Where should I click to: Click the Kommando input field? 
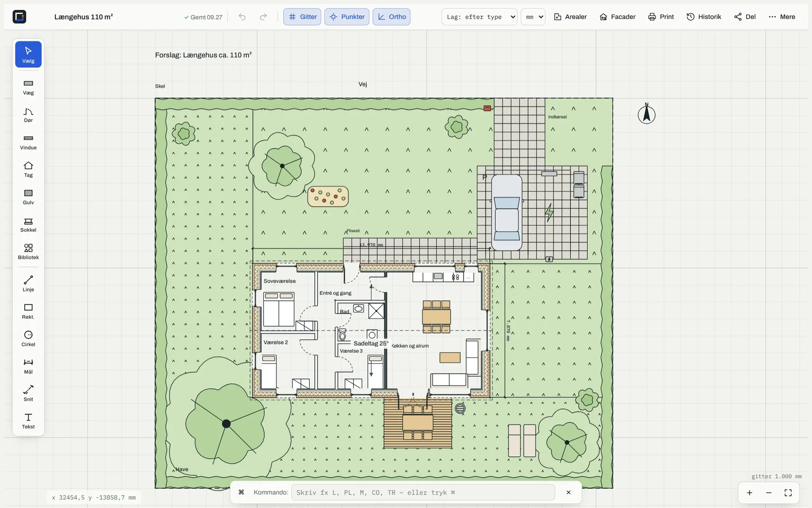(x=423, y=492)
